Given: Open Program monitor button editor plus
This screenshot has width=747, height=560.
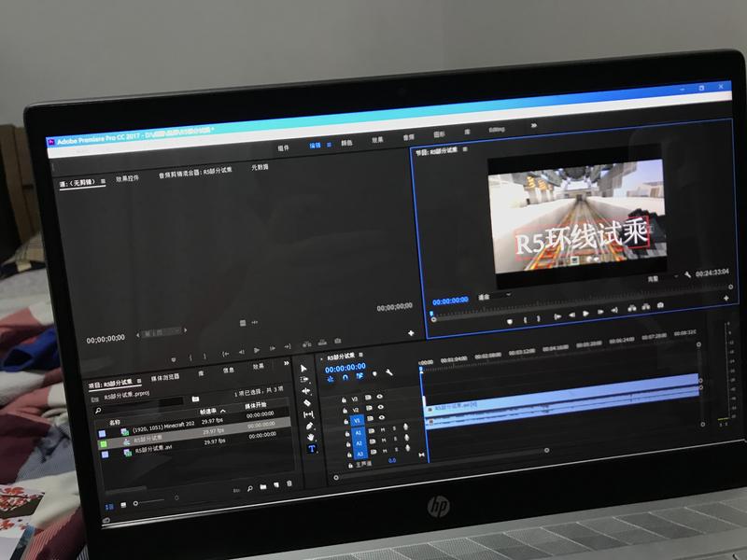Looking at the screenshot, I should click(x=726, y=298).
